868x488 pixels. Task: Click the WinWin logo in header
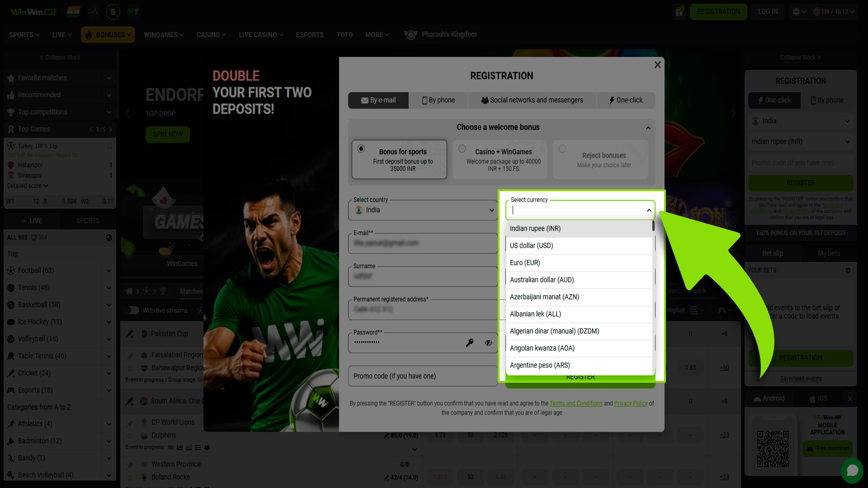(x=34, y=12)
